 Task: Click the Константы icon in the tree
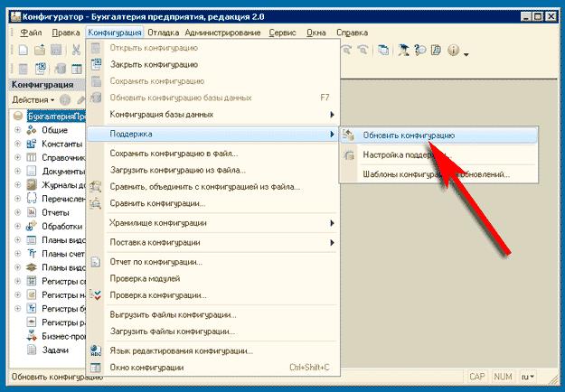[32, 144]
